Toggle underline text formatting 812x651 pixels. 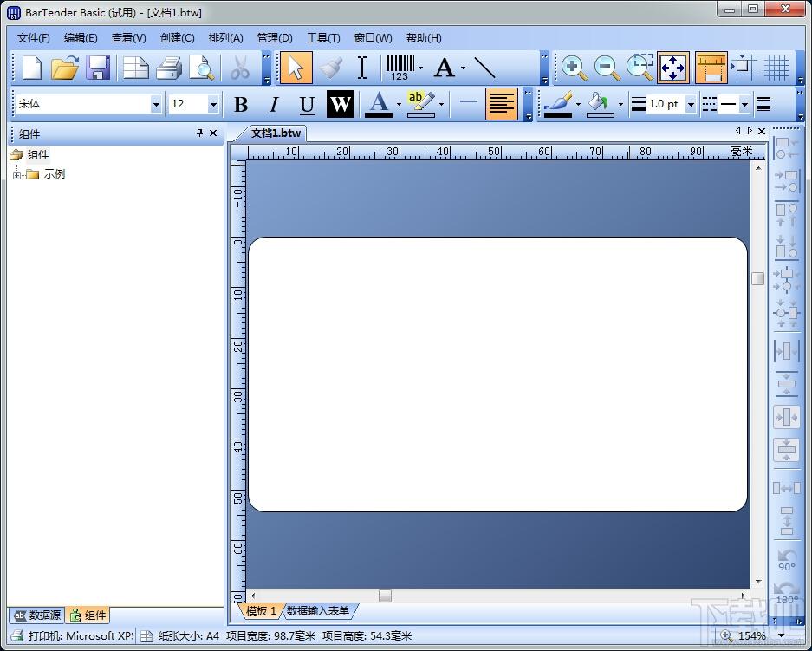point(307,105)
